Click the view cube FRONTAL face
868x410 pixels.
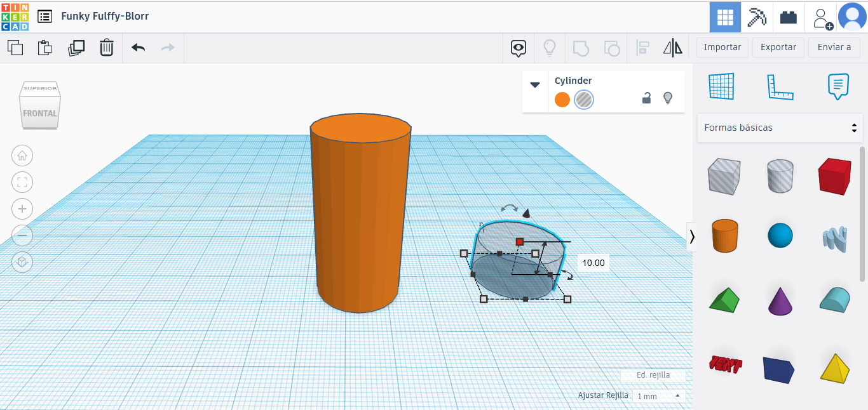(39, 113)
